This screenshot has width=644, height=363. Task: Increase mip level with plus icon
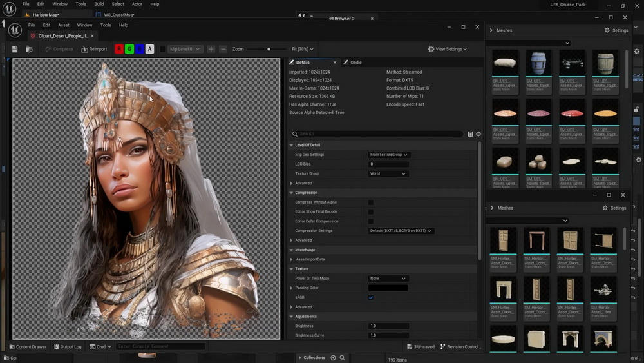click(211, 49)
